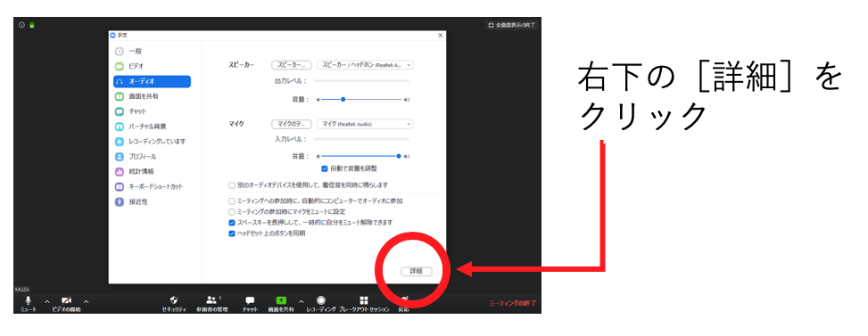
Task: Open the マイク (Realtek Audio) dropdown
Action: [x=365, y=124]
